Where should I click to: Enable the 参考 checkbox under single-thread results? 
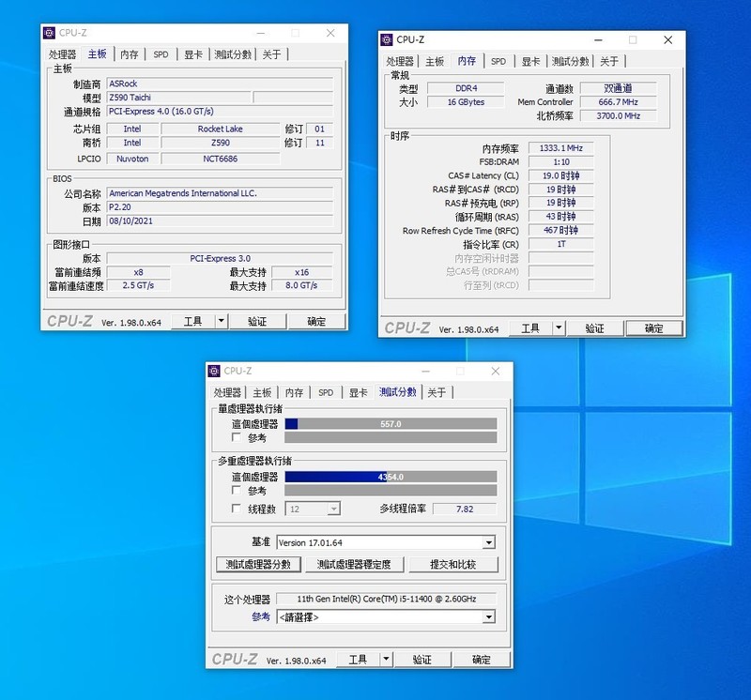pos(235,438)
